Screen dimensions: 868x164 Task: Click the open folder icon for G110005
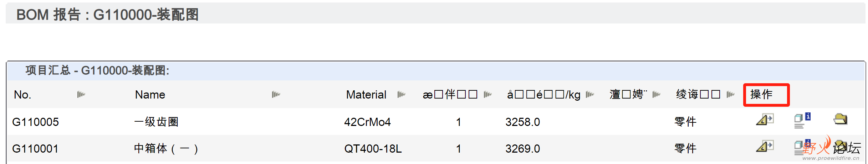coord(841,119)
